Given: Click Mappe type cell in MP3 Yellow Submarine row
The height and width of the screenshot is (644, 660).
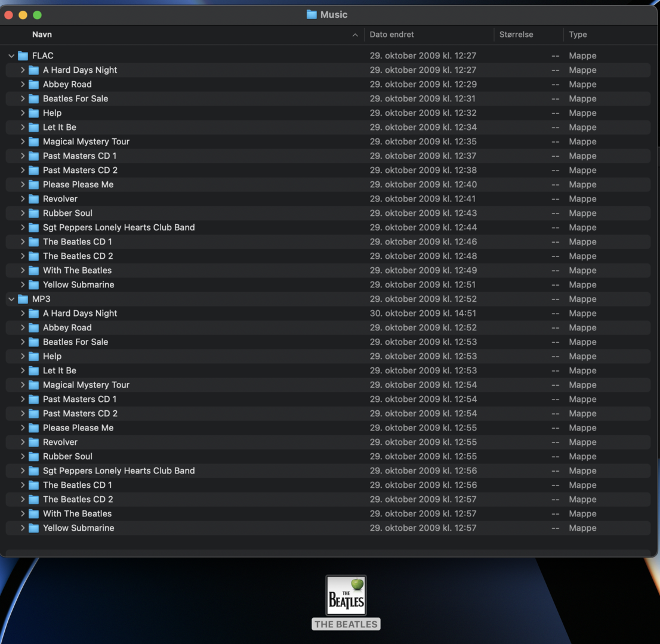Looking at the screenshot, I should pos(582,528).
